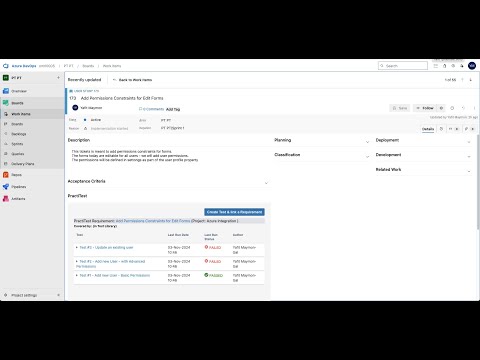Click the comments link
Screen dimensions: 480x360
(x=152, y=109)
